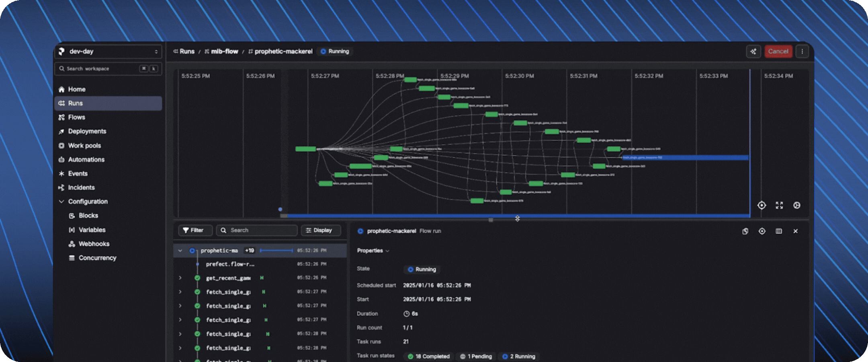Open the three-dot more options menu
The image size is (868, 362).
coord(802,51)
